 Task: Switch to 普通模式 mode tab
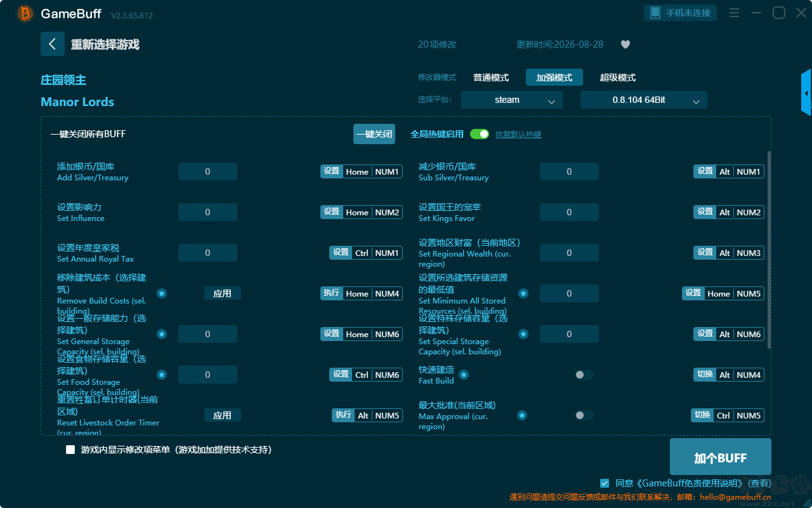(491, 77)
